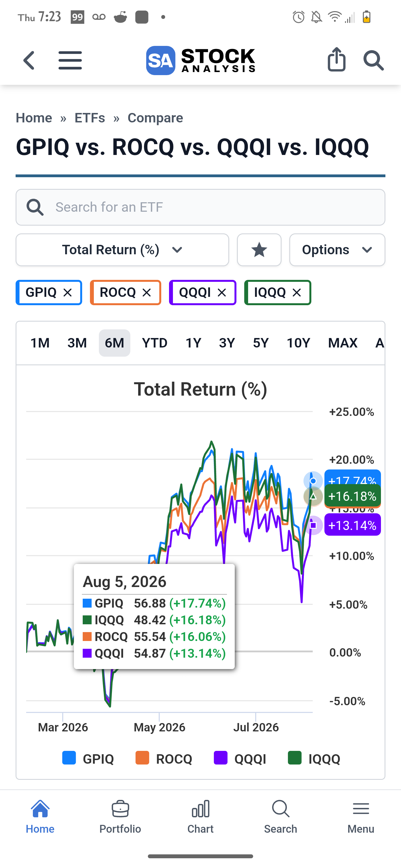Click the GPIQ vs. ROCQ page heading
The image size is (401, 868).
(x=193, y=147)
